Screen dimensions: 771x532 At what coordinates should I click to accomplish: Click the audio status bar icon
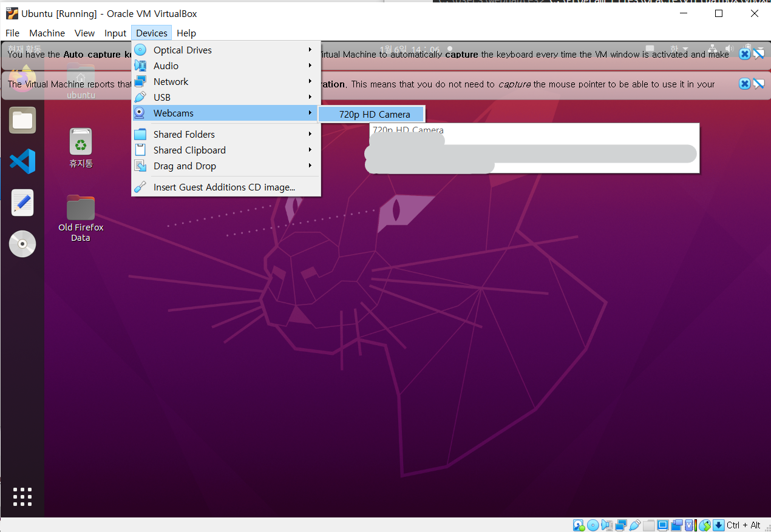[x=607, y=525]
